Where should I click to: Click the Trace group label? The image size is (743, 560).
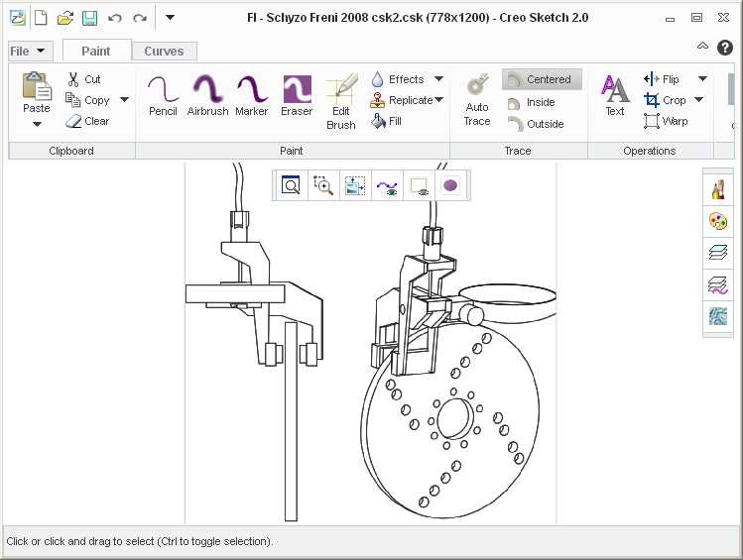[x=518, y=151]
